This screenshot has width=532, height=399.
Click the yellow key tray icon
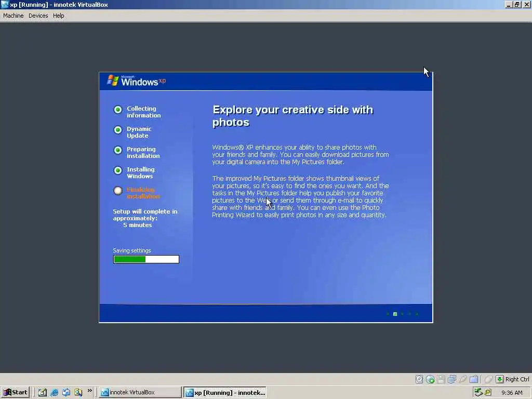[x=488, y=392]
